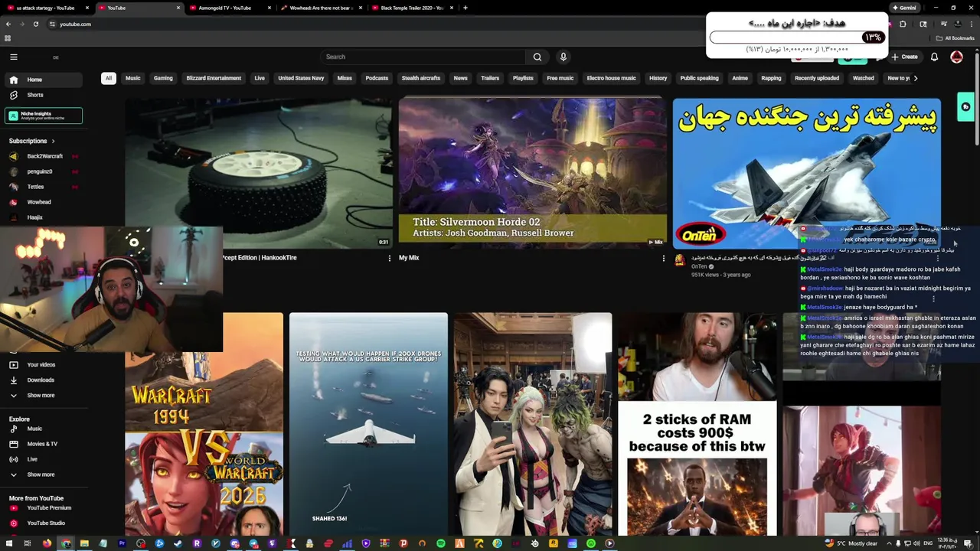The width and height of the screenshot is (980, 551).
Task: Select the Gaming chip
Action: 163,78
